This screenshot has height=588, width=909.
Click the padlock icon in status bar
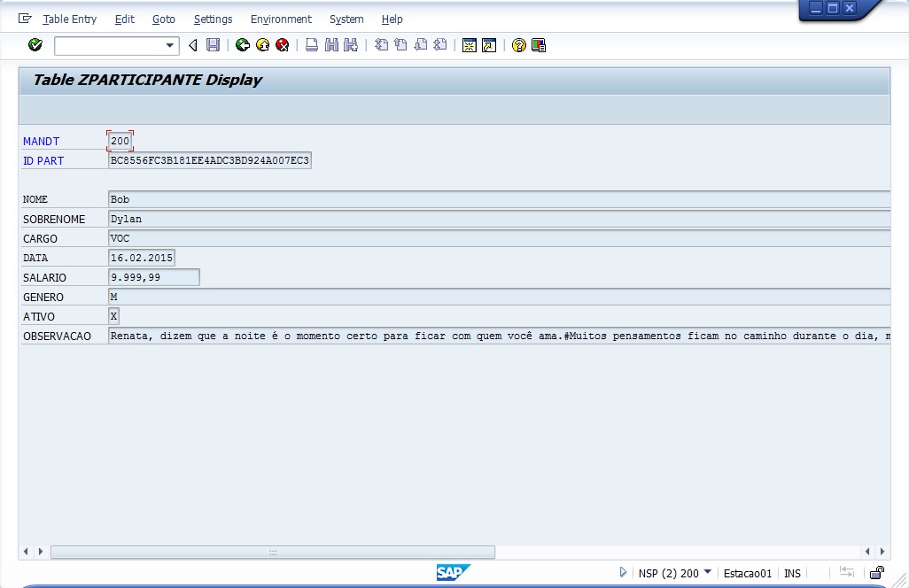[876, 573]
